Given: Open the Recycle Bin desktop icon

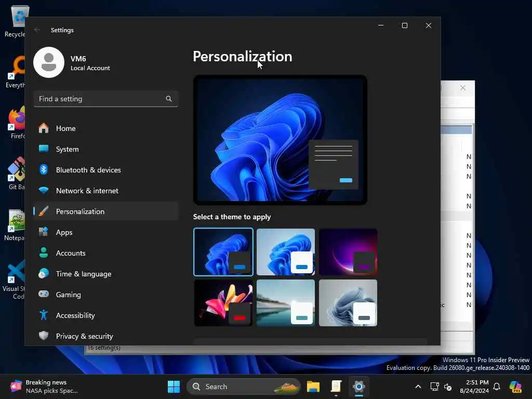Looking at the screenshot, I should pyautogui.click(x=15, y=22).
